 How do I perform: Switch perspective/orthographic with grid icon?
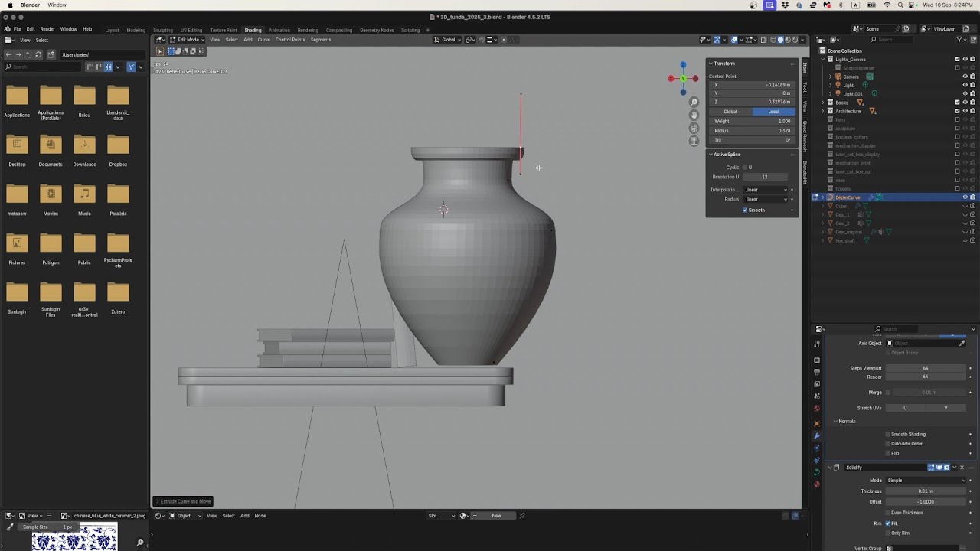[694, 141]
